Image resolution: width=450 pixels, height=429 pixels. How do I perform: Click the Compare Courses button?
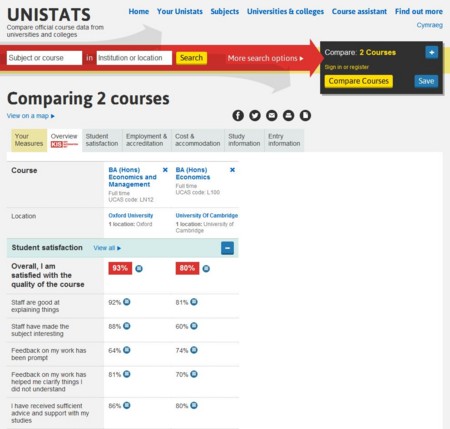tap(359, 81)
